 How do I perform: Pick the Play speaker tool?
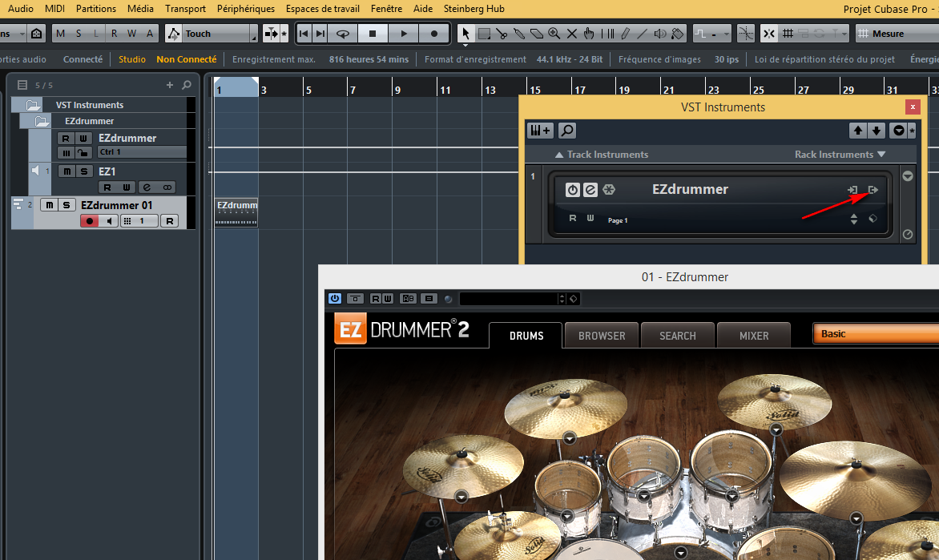(x=660, y=34)
